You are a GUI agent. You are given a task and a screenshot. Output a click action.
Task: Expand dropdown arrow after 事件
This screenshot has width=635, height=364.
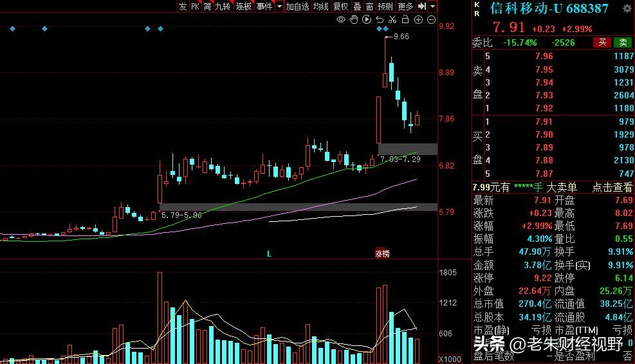point(279,6)
